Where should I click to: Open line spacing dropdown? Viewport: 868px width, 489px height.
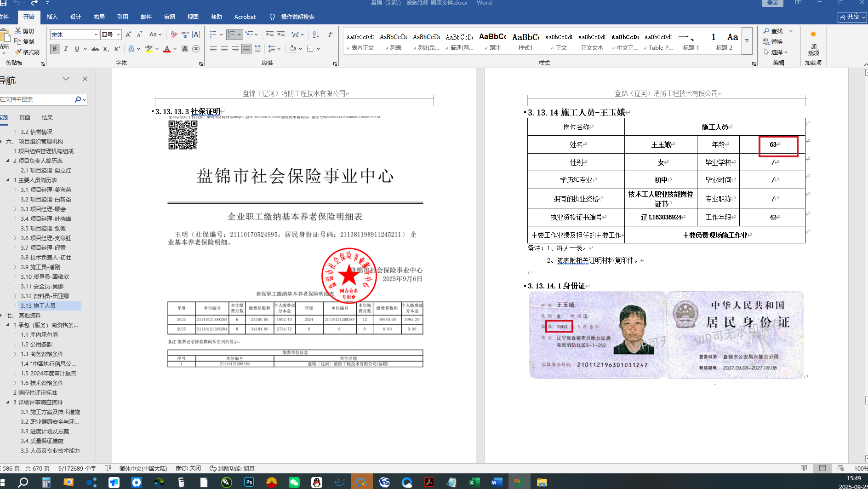point(274,49)
